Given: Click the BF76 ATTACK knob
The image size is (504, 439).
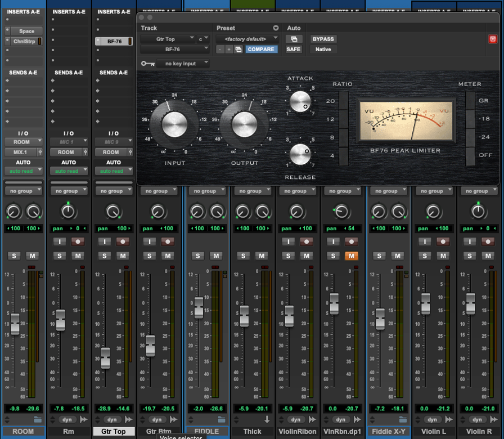Looking at the screenshot, I should click(x=300, y=101).
